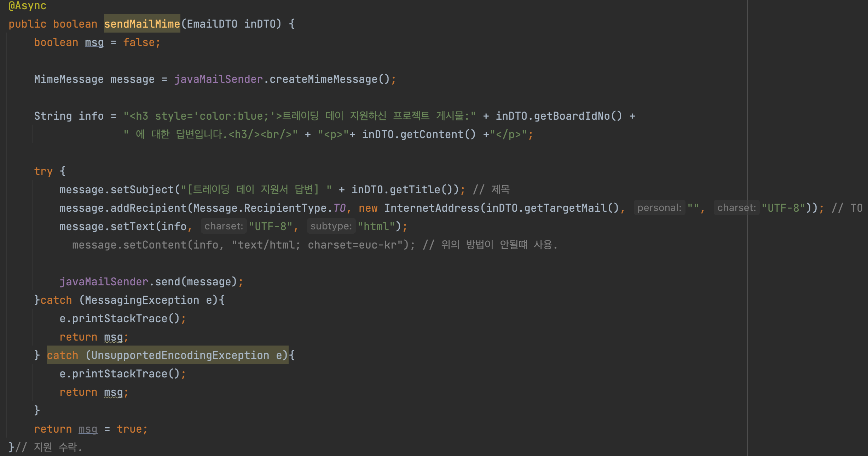Click inDTO.getTargetMail() call
Image resolution: width=868 pixels, height=456 pixels.
[552, 208]
